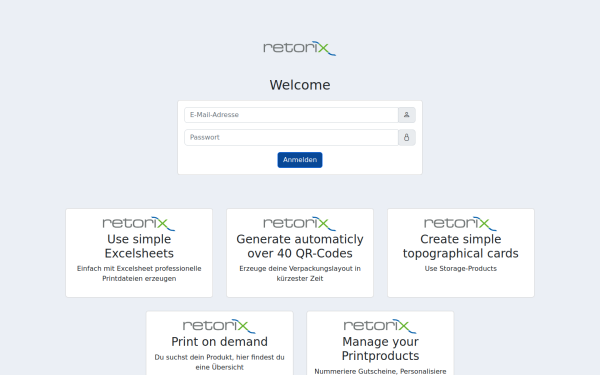This screenshot has height=375, width=600.
Task: Click retorix logo on Print on demand card
Action: (x=219, y=326)
